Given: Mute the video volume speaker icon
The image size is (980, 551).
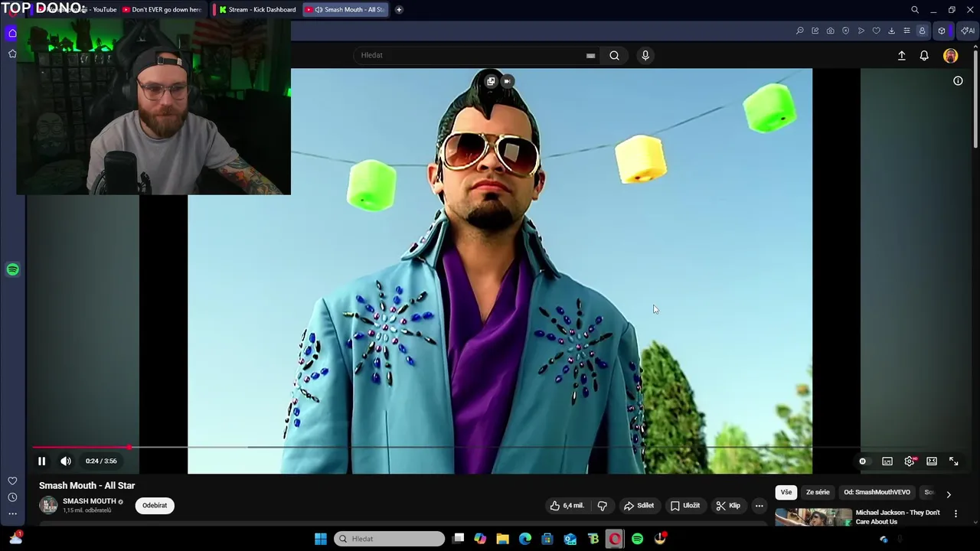Looking at the screenshot, I should (x=66, y=461).
